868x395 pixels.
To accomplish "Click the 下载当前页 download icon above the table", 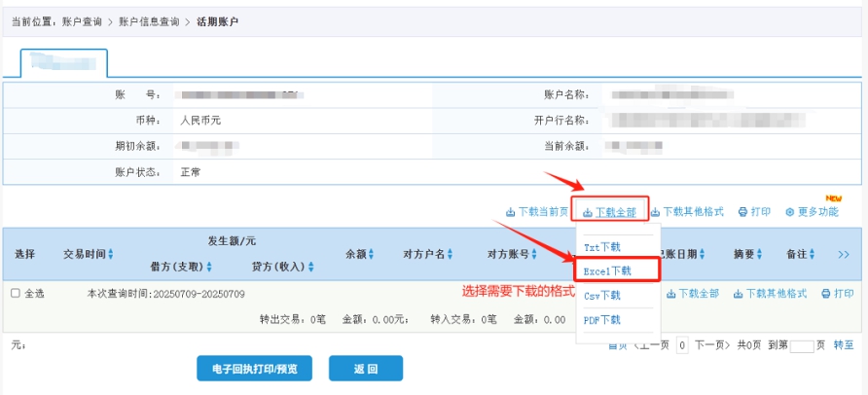I will [x=510, y=212].
